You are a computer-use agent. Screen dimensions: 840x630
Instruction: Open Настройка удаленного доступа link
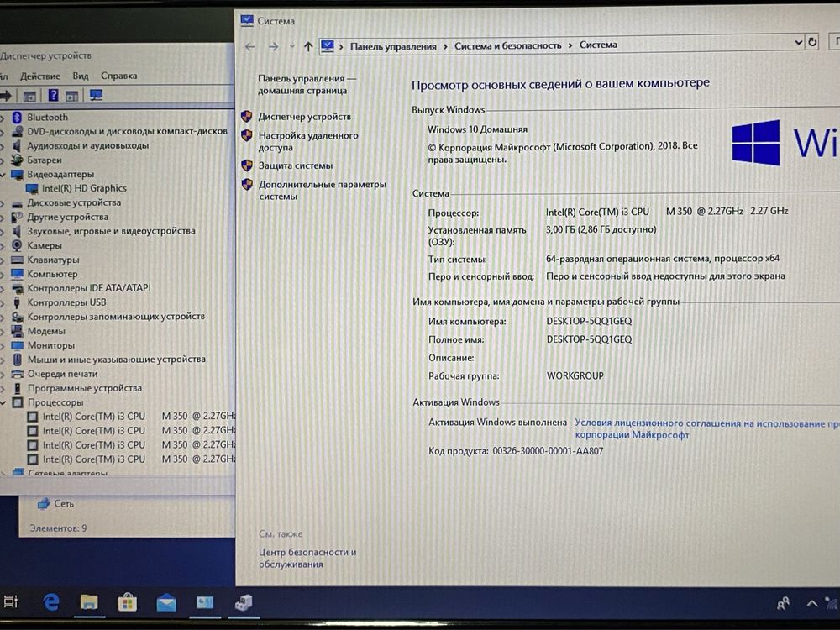click(308, 141)
